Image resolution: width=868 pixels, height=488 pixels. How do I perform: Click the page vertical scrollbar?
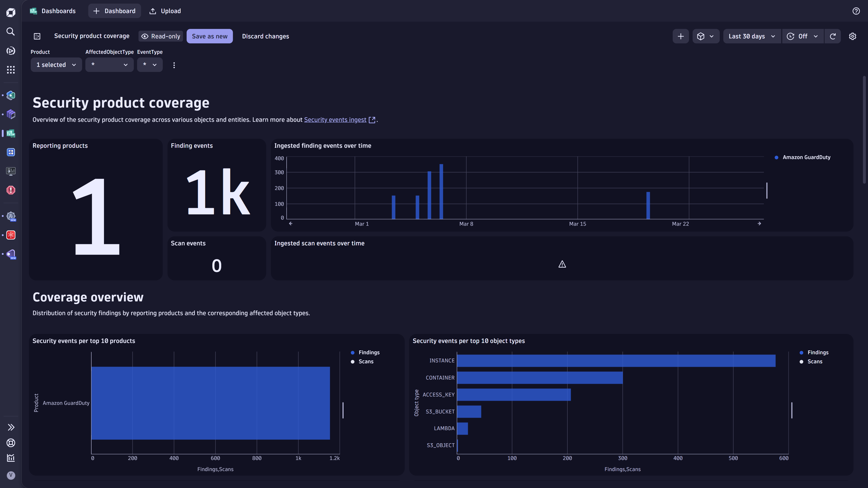864,130
